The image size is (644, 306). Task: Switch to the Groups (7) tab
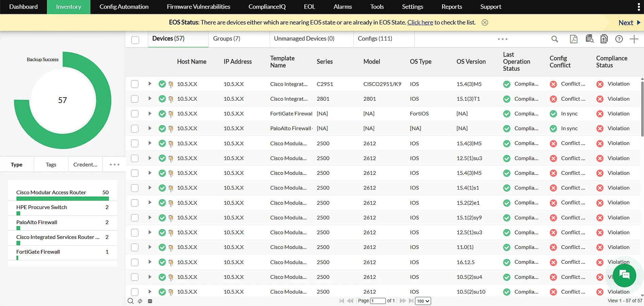coord(226,38)
